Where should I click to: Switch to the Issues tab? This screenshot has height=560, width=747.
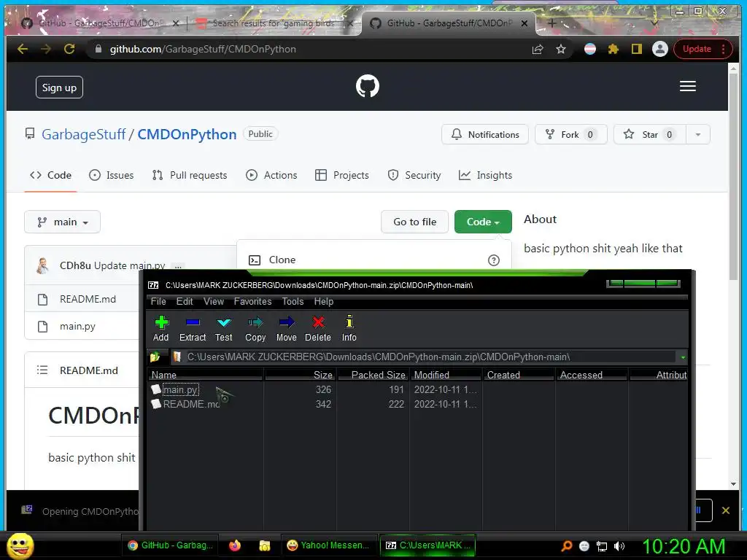pos(112,175)
